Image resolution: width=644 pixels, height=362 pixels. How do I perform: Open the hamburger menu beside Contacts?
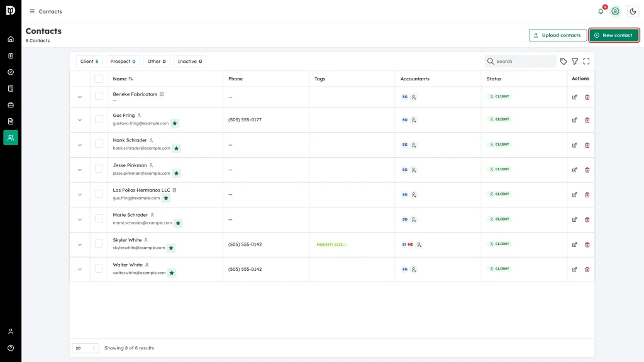point(32,11)
